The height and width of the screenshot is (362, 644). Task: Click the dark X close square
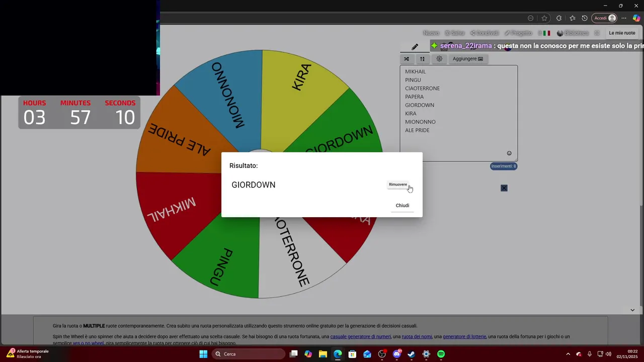pyautogui.click(x=504, y=188)
